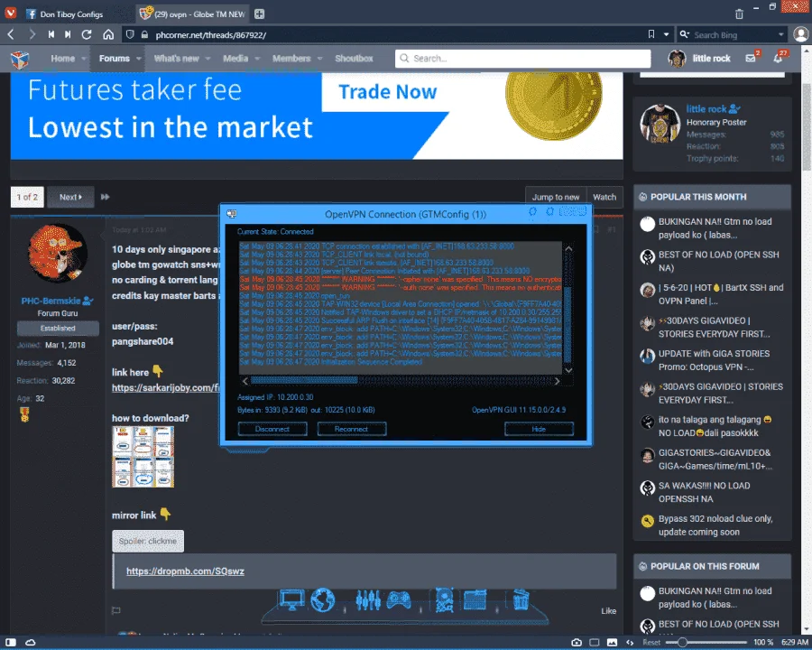Open the dropmb.com/SQswz link
Viewport: 812px width, 650px height.
(x=185, y=571)
